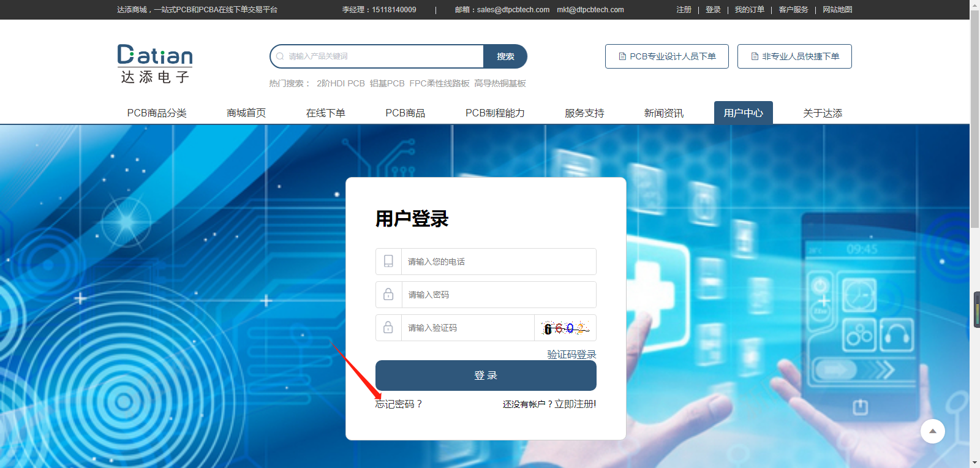Click the 用户登录 heading
Image resolution: width=980 pixels, height=468 pixels.
point(412,219)
